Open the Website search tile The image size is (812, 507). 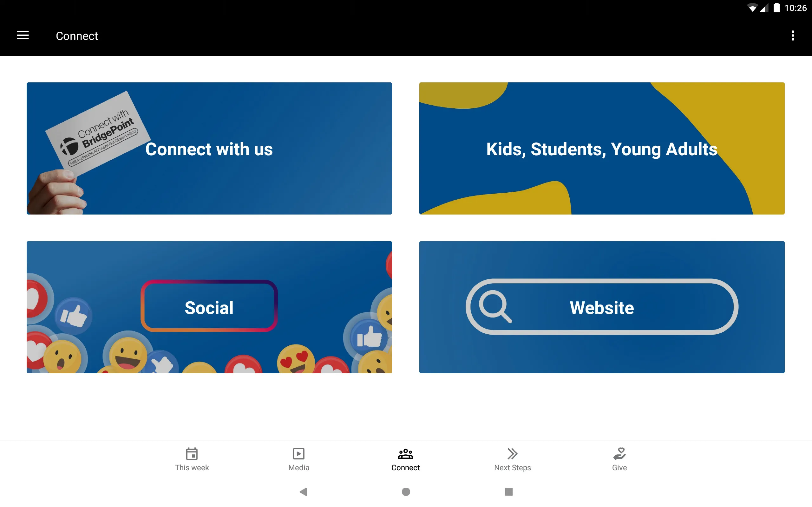602,307
